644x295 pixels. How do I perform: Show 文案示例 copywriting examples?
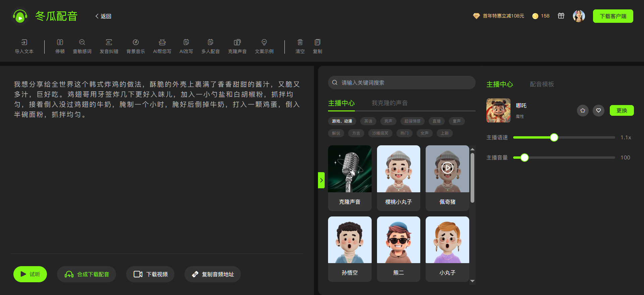264,46
